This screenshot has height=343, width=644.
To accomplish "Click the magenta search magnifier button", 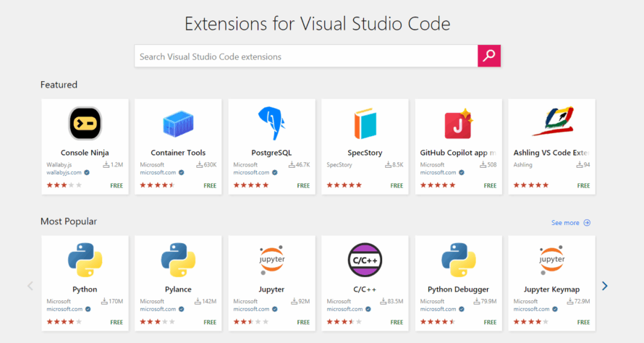I will 488,56.
